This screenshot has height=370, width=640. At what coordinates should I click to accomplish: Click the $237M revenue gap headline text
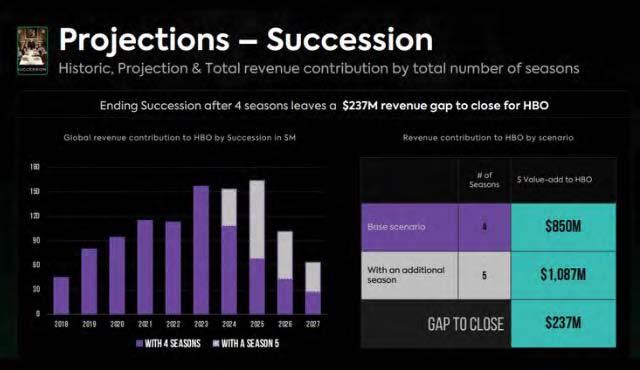point(445,106)
